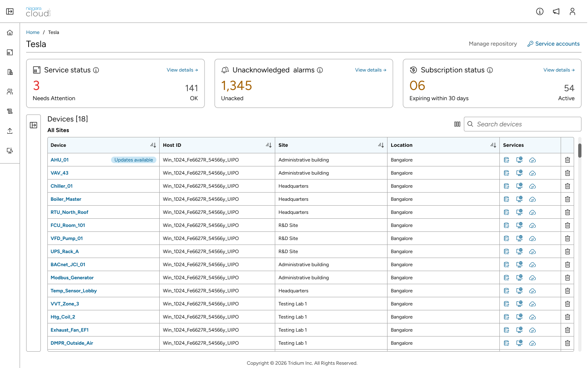Click the Updates available badge

pyautogui.click(x=134, y=160)
